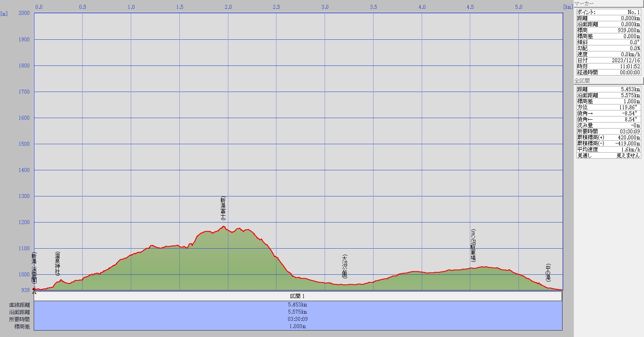Select the ヨシ沼駐車場 waypoint label
The height and width of the screenshot is (337, 644).
473,245
